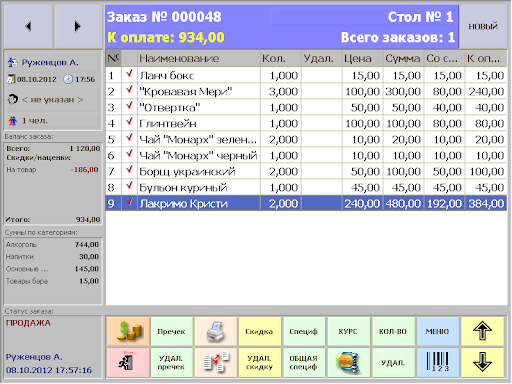Viewport: 512px width, 384px height.
Task: Click the '< не указан >' client field
Action: click(53, 99)
